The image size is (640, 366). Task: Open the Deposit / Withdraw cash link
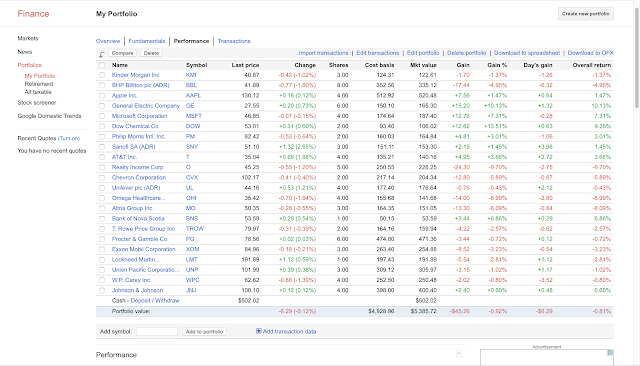coord(155,301)
